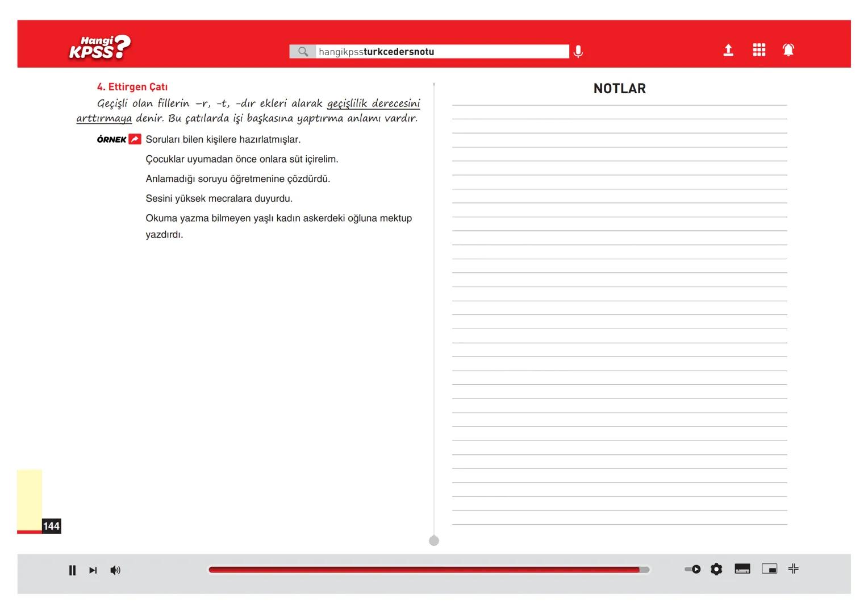Switch to miniplayer mode
Viewport: 868px width, 614px height.
pyautogui.click(x=769, y=569)
